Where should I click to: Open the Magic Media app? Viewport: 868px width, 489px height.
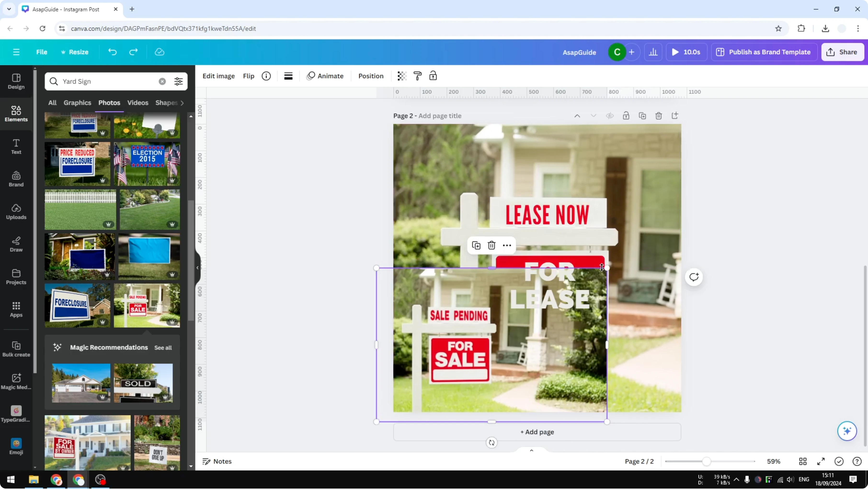tap(16, 382)
